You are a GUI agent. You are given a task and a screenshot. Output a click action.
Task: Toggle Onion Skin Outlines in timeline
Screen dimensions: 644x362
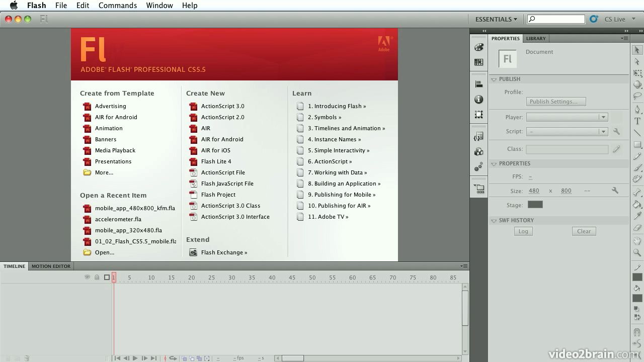(192, 358)
